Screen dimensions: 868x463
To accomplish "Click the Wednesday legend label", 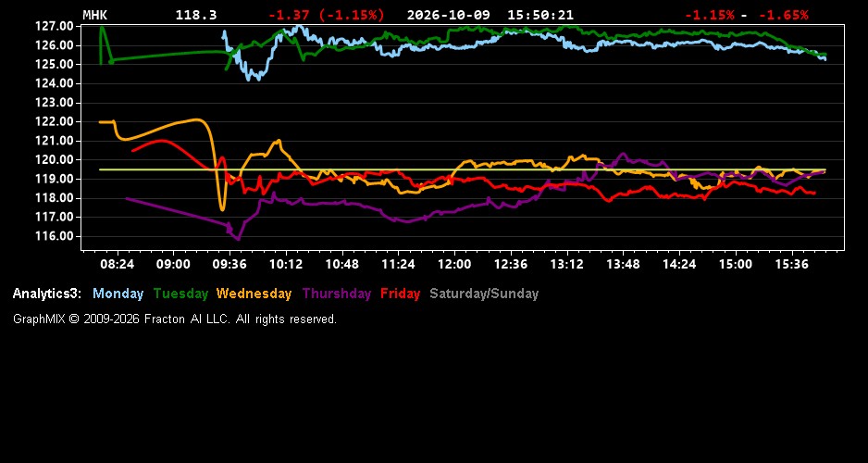I will point(254,294).
